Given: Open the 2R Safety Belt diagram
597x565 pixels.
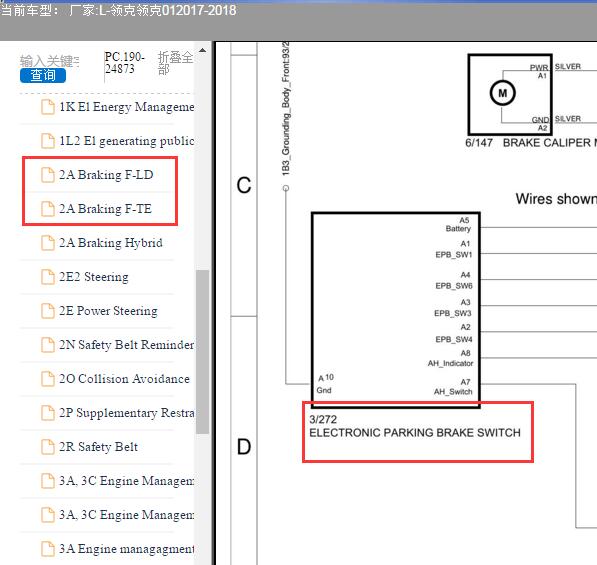Looking at the screenshot, I should point(98,447).
